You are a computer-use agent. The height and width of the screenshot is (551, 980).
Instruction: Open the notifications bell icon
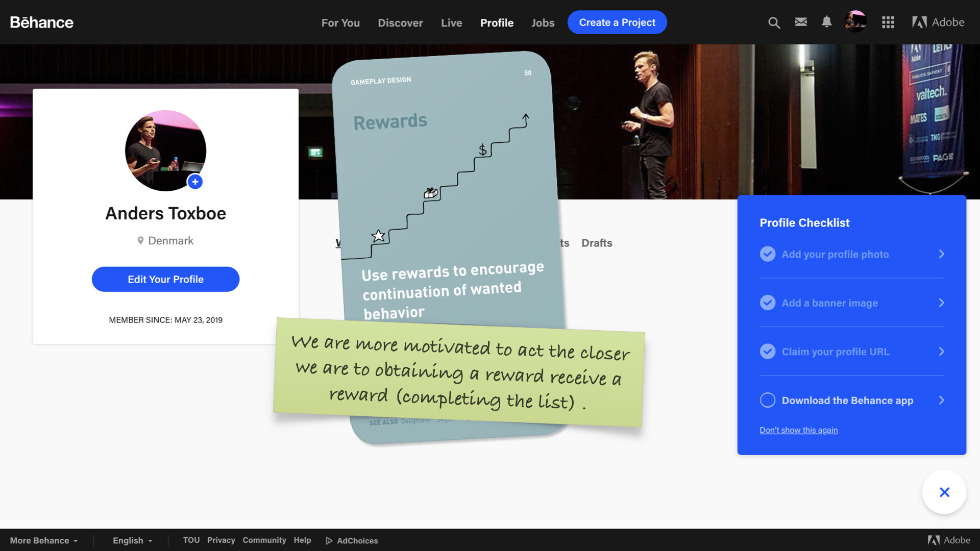click(x=826, y=22)
